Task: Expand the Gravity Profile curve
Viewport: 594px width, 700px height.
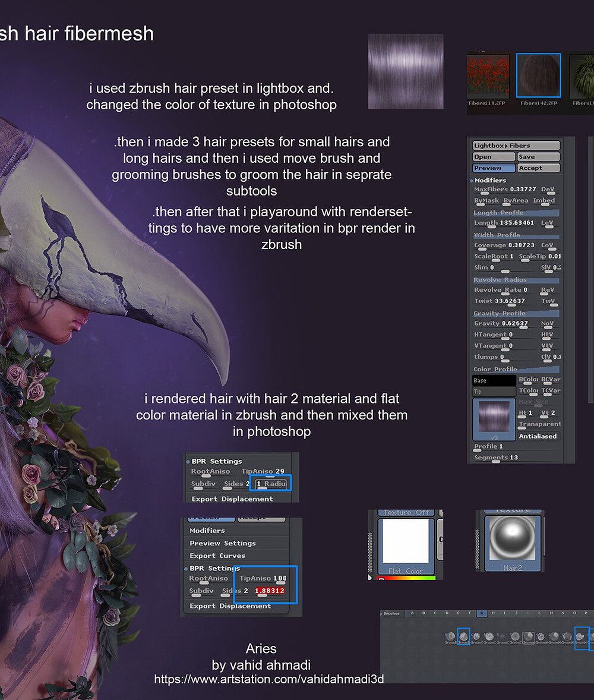Action: tap(516, 313)
